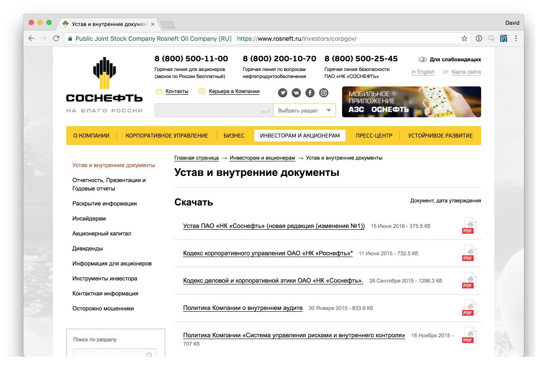Image resolution: width=550 pixels, height=392 pixels.
Task: Click the Instagram social icon
Action: click(324, 93)
